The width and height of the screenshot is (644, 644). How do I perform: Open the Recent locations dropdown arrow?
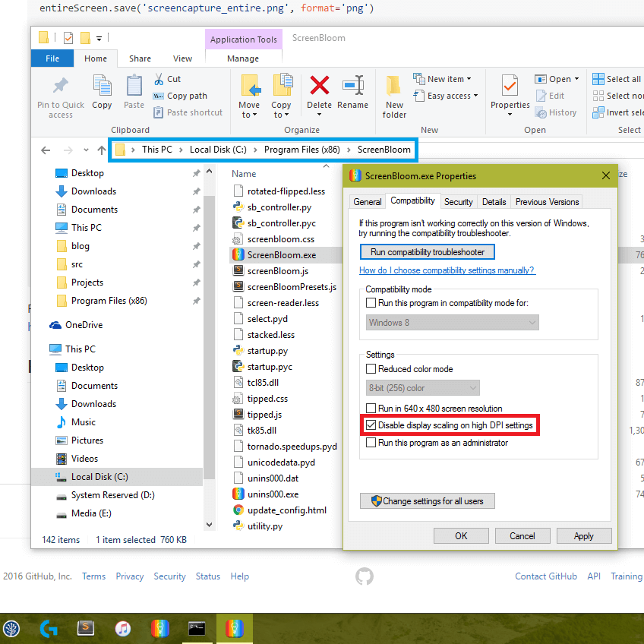(x=86, y=150)
